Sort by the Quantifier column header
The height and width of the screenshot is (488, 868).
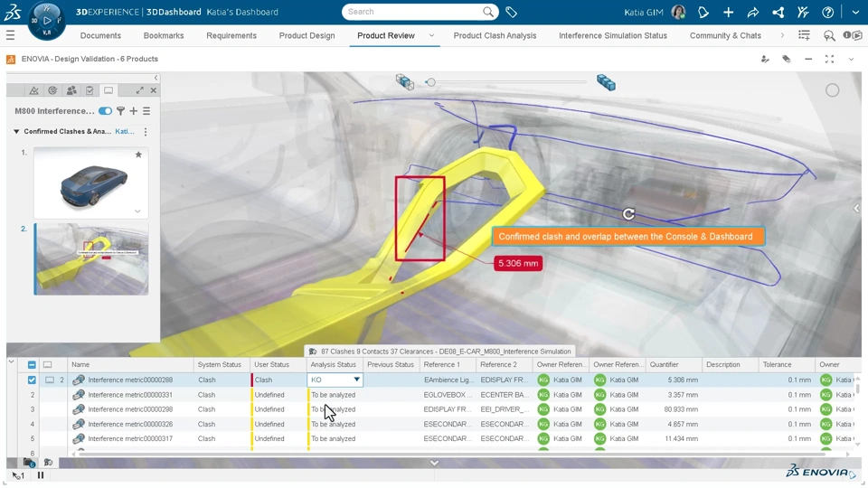(665, 364)
